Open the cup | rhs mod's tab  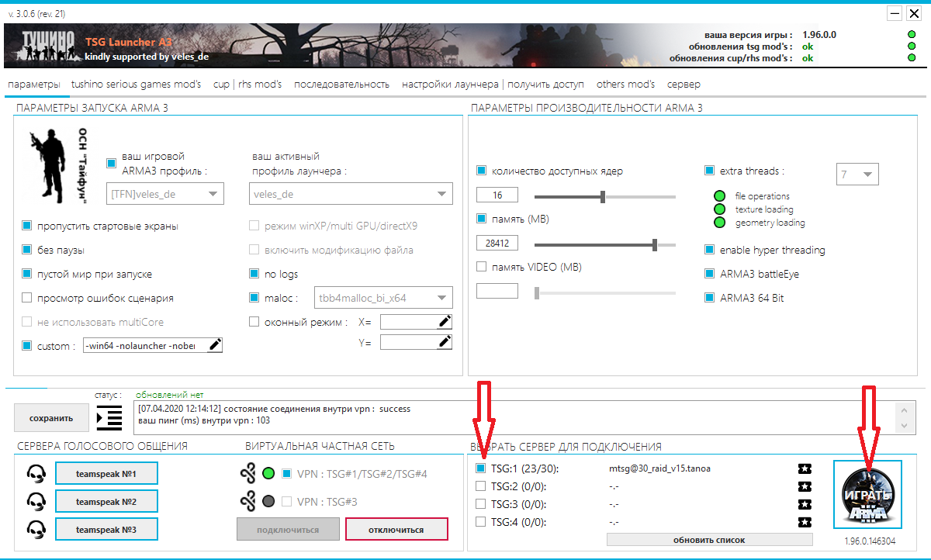pos(247,84)
